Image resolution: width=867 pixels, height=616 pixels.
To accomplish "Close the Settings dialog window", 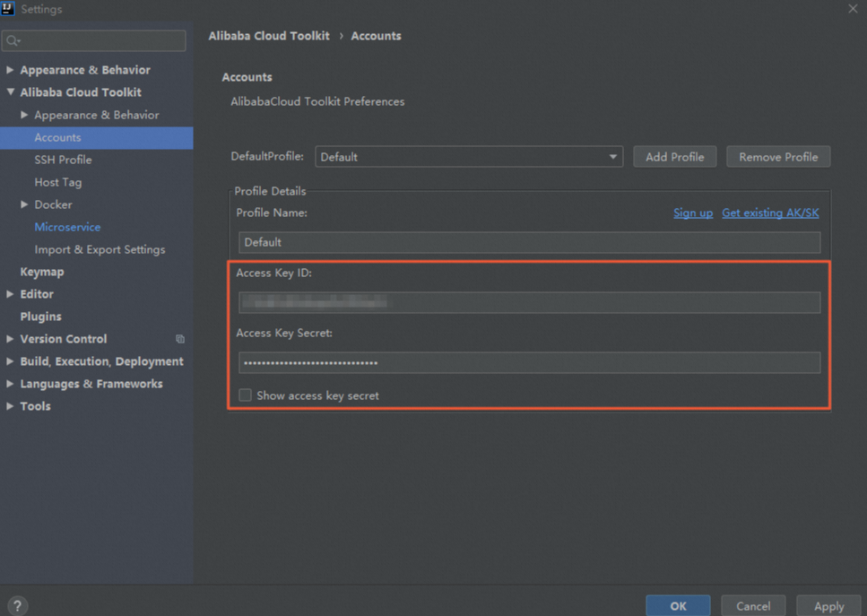I will (853, 9).
